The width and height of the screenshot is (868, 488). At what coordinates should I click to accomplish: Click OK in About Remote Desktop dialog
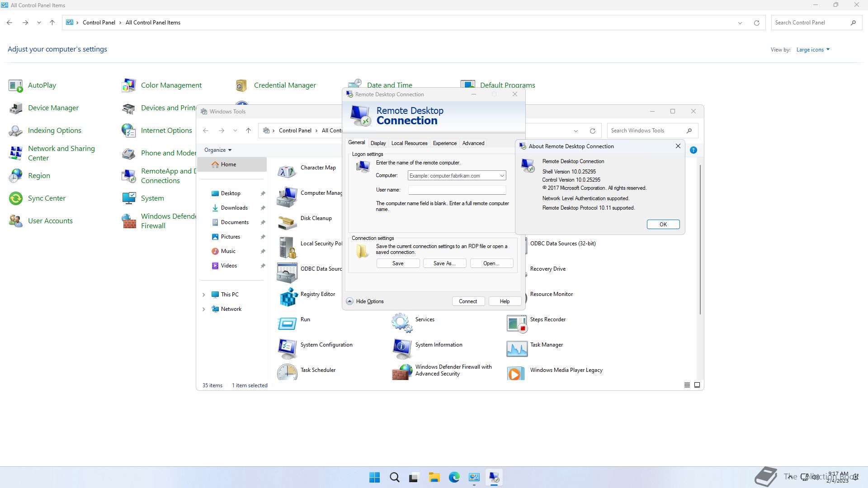pyautogui.click(x=663, y=225)
